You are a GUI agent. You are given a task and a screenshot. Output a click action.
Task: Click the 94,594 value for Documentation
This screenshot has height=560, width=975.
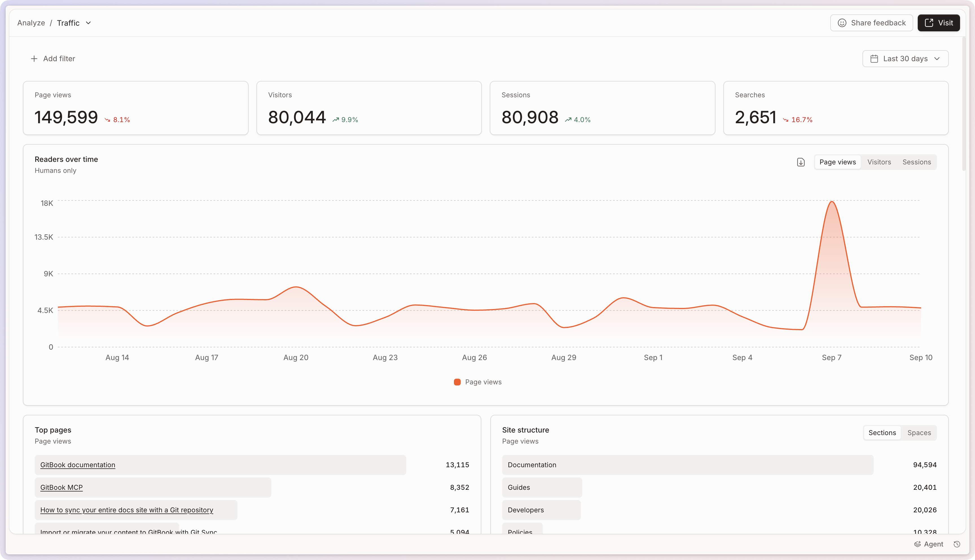tap(925, 465)
